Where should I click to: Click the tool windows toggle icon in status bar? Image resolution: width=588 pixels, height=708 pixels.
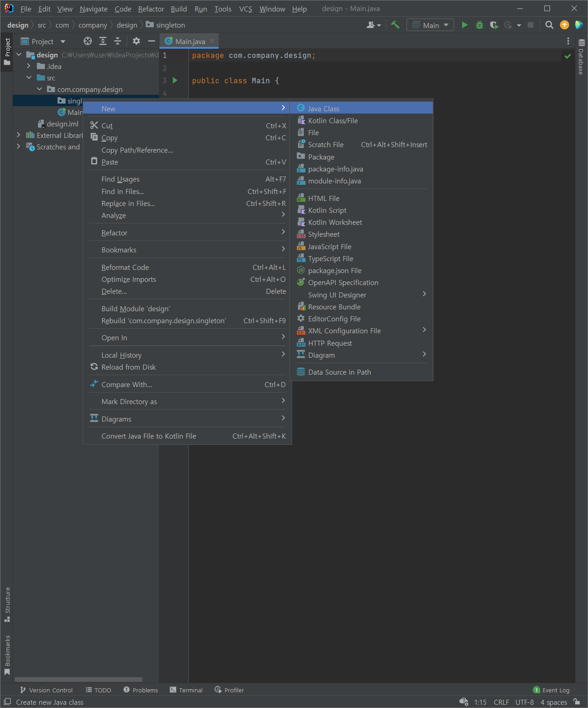(x=7, y=702)
